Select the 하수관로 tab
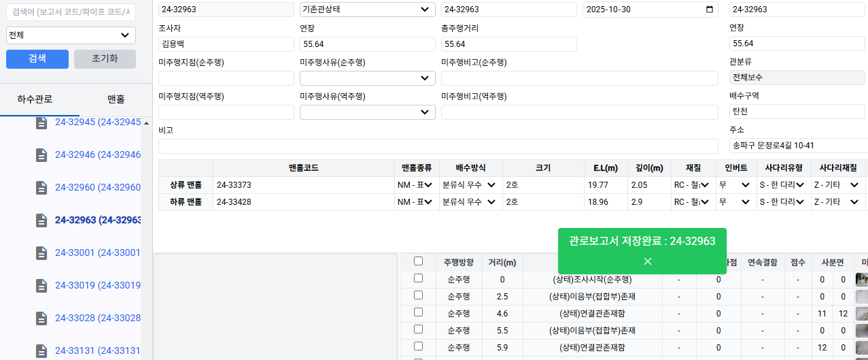 [x=35, y=99]
